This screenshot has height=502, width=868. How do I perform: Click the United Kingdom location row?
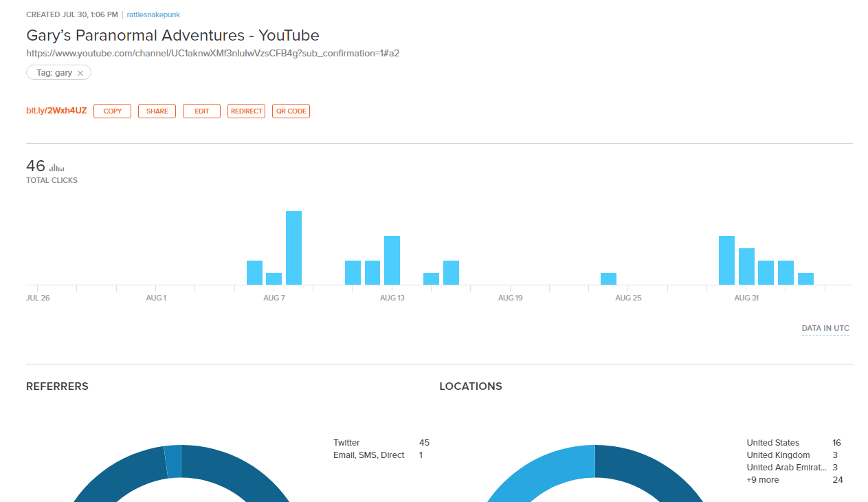(794, 455)
